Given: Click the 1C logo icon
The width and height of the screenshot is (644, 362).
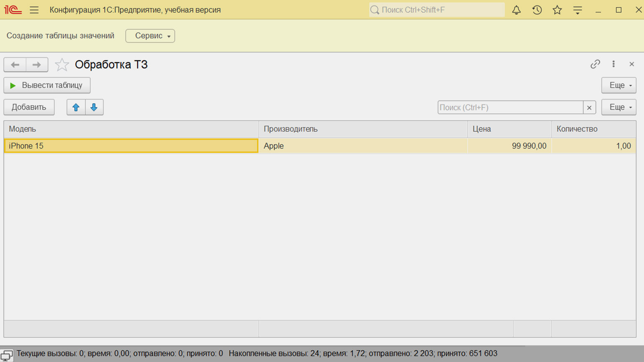Looking at the screenshot, I should [13, 10].
